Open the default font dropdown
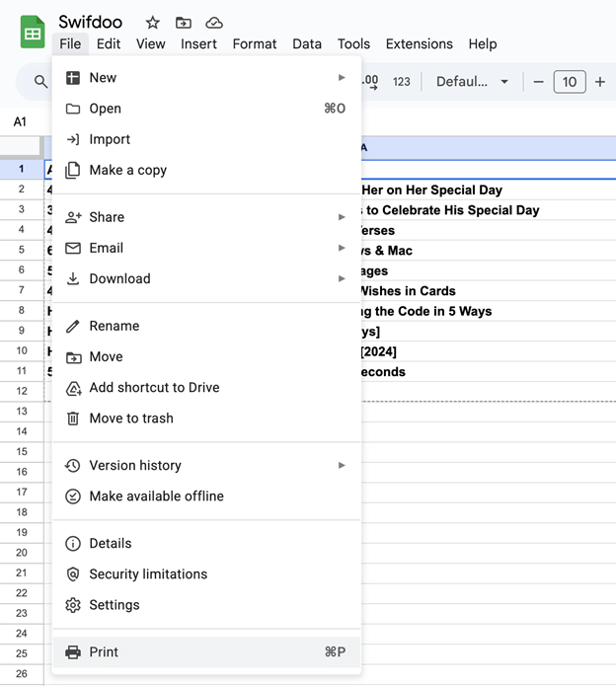This screenshot has width=616, height=686. click(472, 82)
